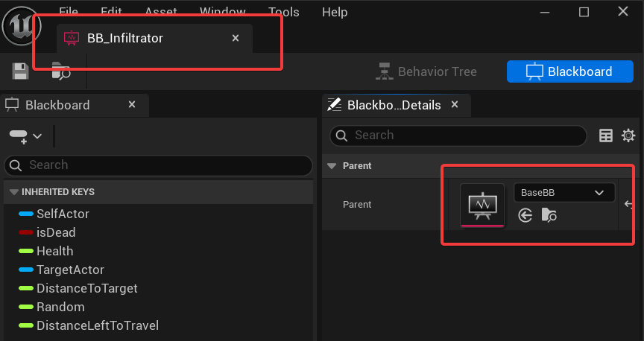Open the Tools menu
The width and height of the screenshot is (644, 341).
coord(283,12)
